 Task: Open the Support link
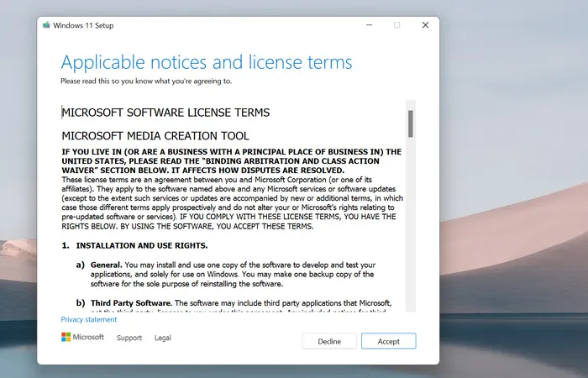point(129,338)
